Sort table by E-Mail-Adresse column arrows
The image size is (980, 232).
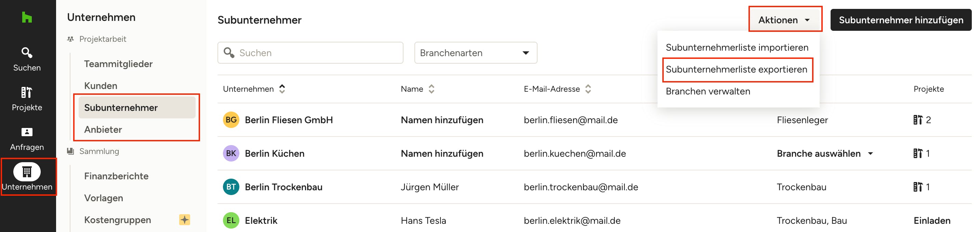tap(588, 89)
